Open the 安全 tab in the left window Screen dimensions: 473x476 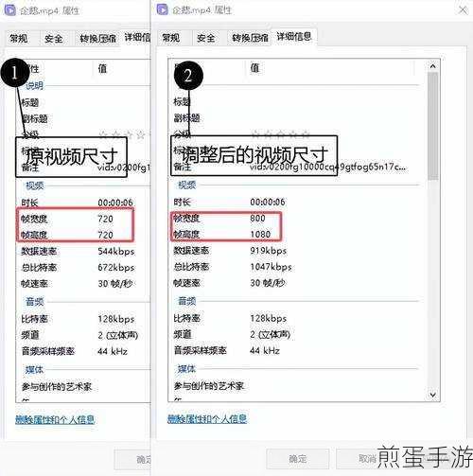[x=54, y=39]
